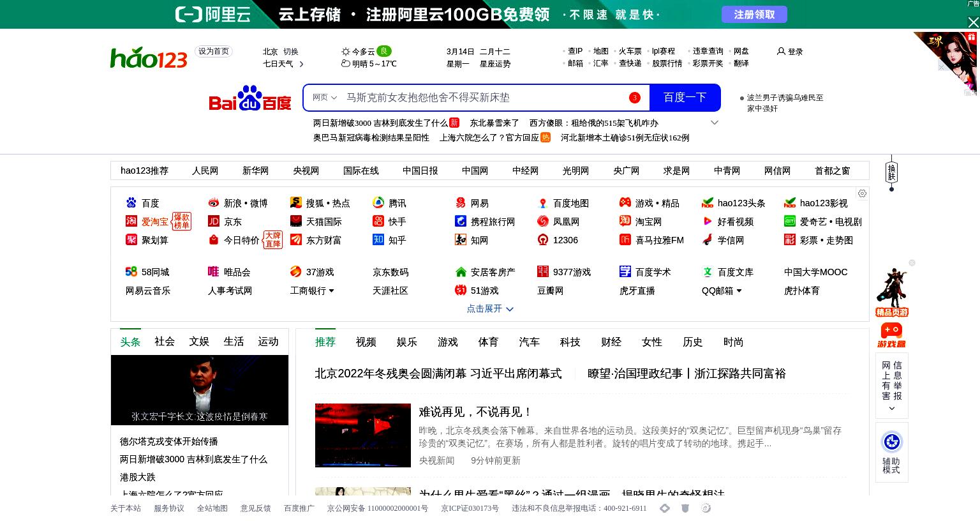
Task: Open 网页 search type dropdown
Action: tap(324, 98)
